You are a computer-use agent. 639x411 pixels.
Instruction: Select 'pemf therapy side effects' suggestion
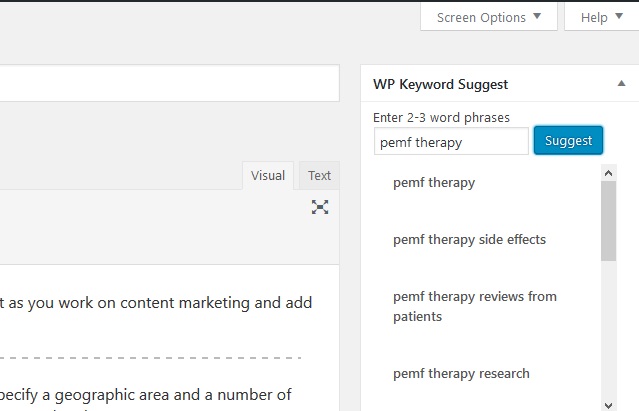469,240
